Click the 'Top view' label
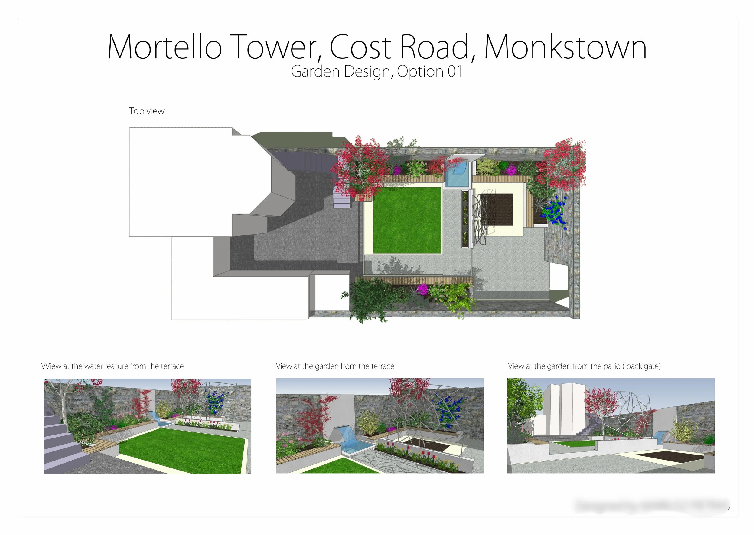The width and height of the screenshot is (756, 535). tap(147, 111)
